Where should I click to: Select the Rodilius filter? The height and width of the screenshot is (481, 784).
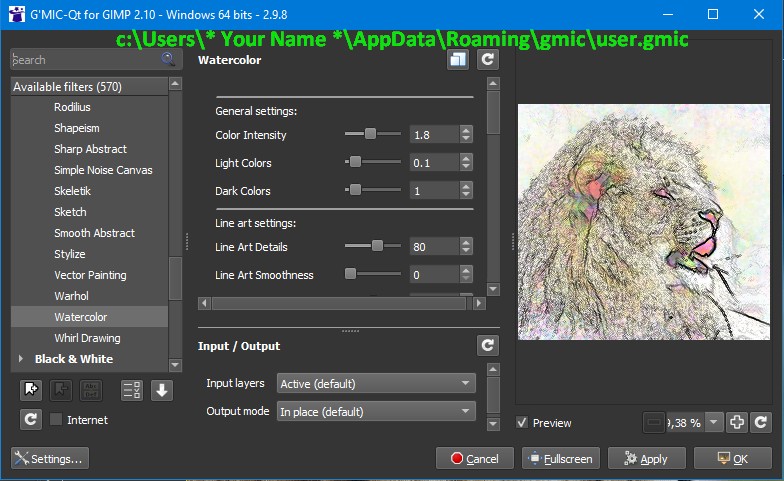pyautogui.click(x=72, y=107)
